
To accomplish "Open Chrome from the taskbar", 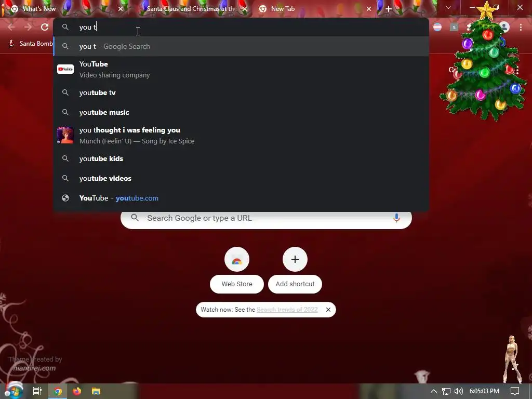I will [58, 391].
